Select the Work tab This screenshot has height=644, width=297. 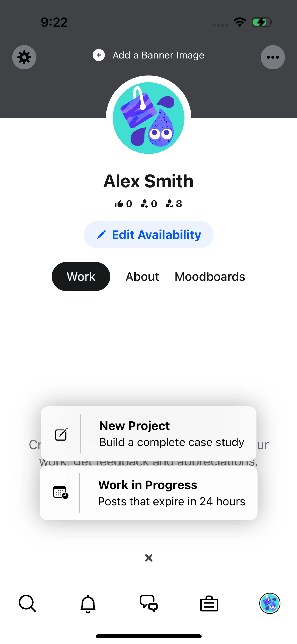click(81, 277)
